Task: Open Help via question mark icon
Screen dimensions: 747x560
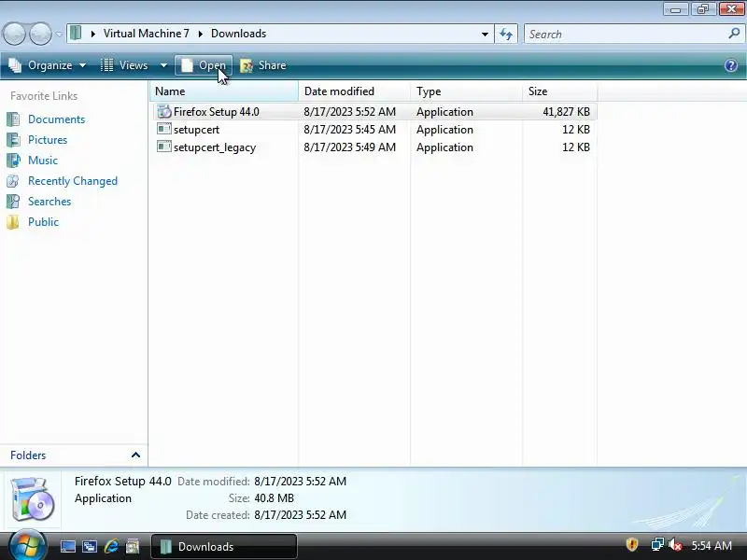Action: pyautogui.click(x=731, y=65)
